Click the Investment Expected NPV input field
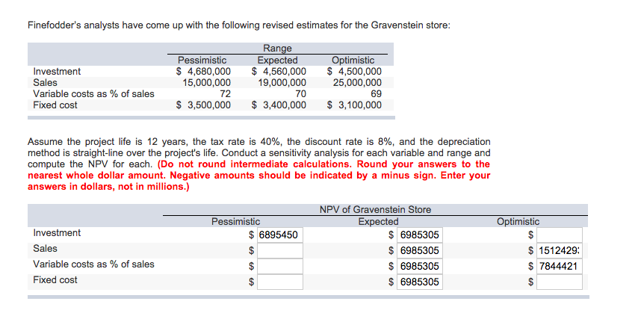This screenshot has width=644, height=319. [420, 235]
